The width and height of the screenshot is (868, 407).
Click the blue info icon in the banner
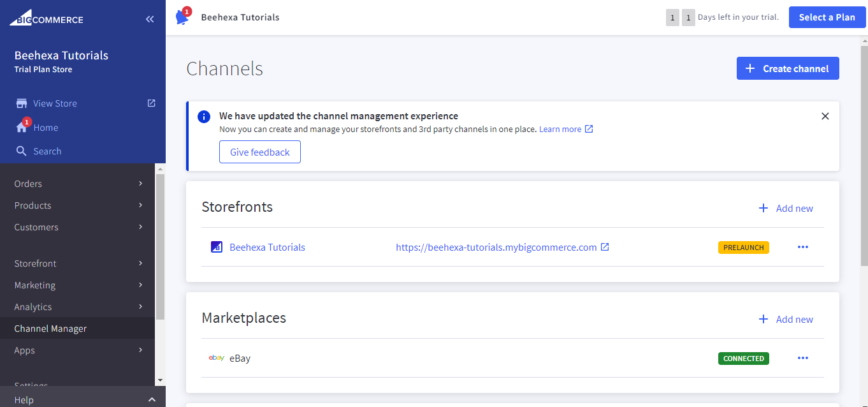203,116
